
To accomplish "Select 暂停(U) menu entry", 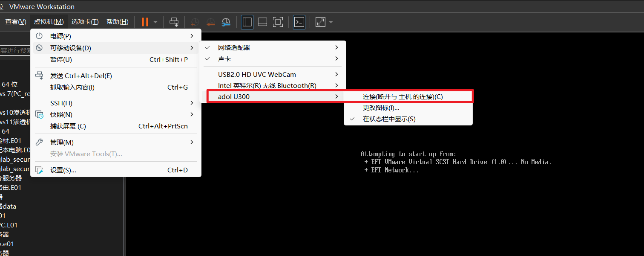I will pos(116,60).
